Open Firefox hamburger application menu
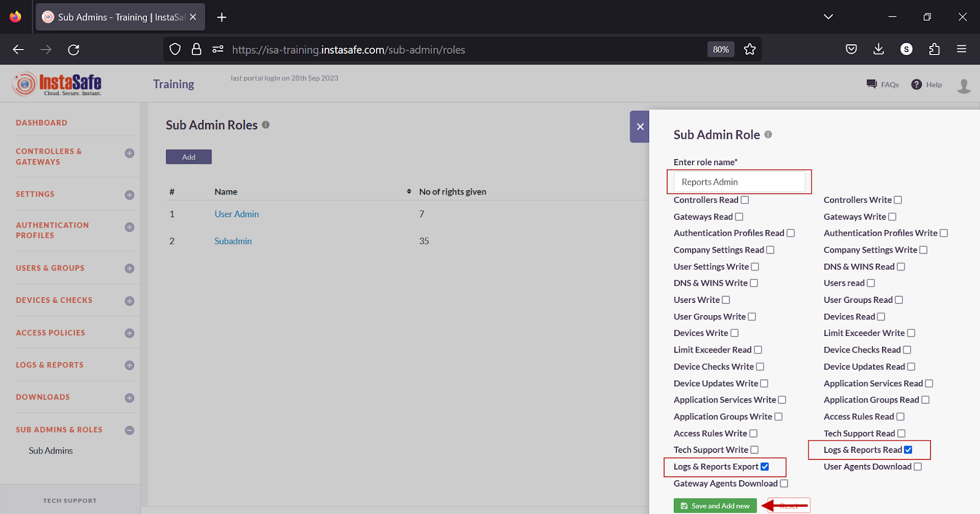Screen dimensions: 980x514 pyautogui.click(x=962, y=50)
